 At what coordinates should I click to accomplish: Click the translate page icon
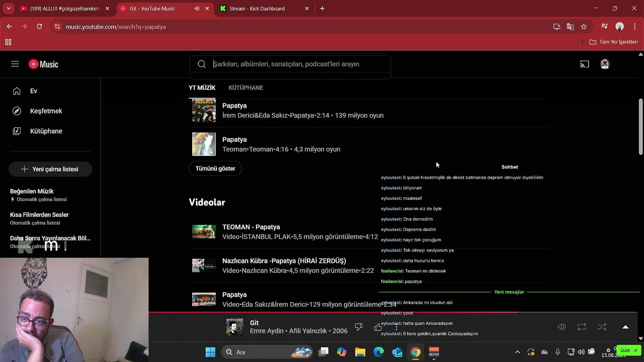pos(570,27)
